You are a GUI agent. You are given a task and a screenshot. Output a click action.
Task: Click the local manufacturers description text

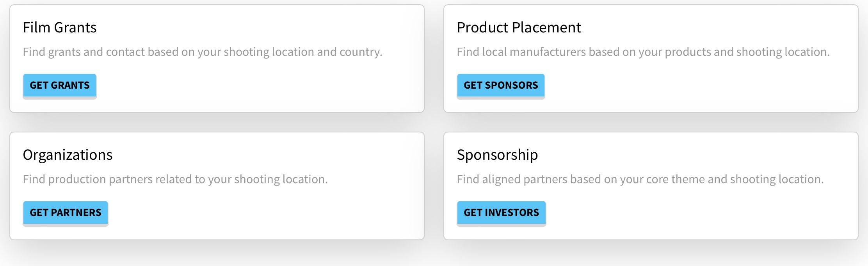643,52
